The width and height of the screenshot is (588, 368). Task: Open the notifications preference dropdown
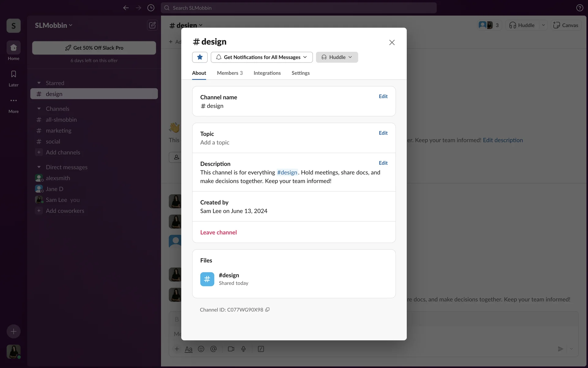(262, 57)
